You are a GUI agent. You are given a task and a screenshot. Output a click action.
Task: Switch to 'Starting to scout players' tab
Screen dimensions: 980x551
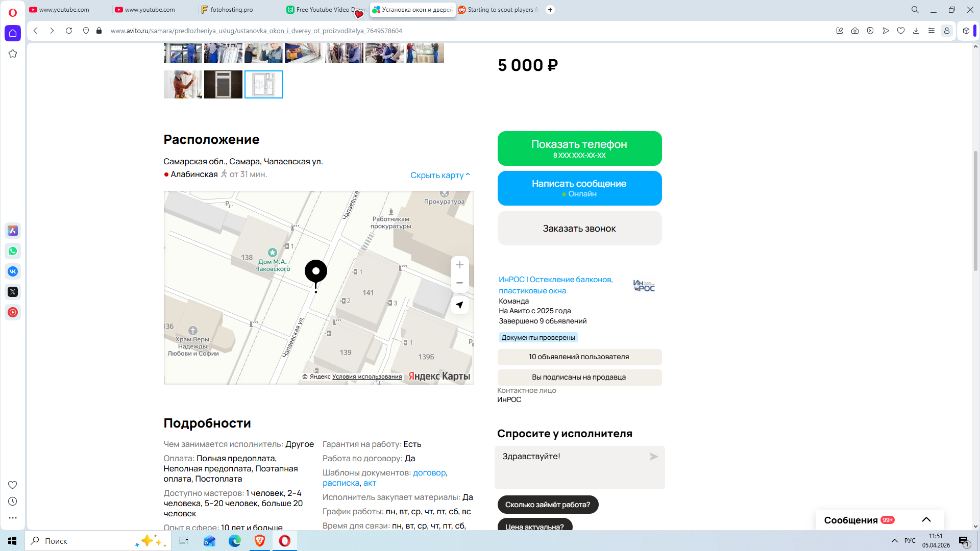click(500, 10)
